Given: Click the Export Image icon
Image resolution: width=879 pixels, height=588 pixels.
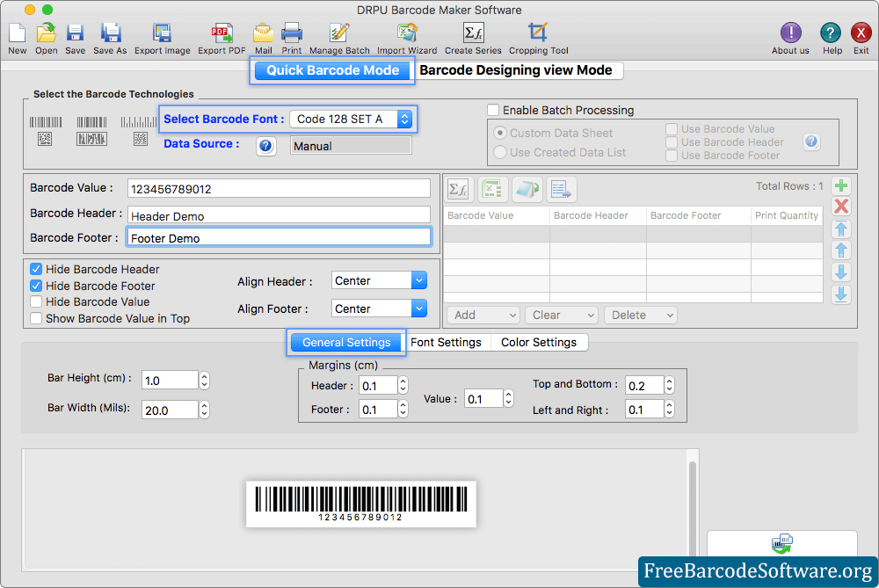Looking at the screenshot, I should (x=162, y=33).
